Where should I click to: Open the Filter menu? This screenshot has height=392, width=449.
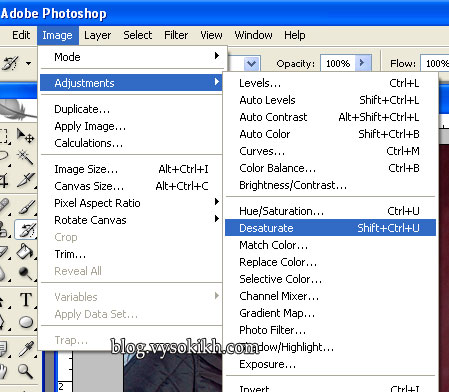click(x=176, y=35)
